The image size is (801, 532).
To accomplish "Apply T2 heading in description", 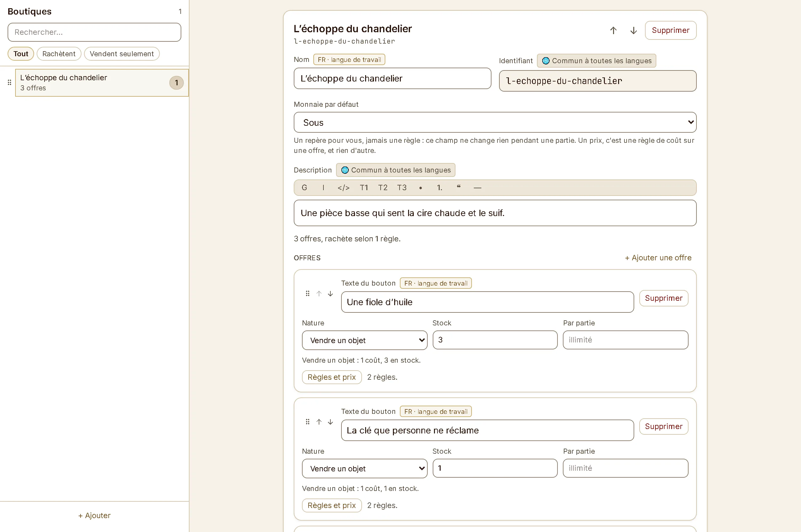I will [x=383, y=188].
